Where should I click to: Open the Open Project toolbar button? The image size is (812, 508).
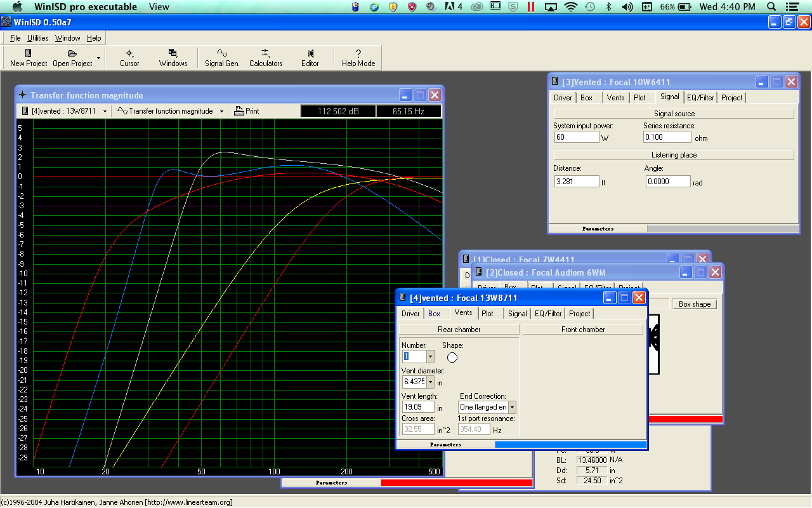72,58
